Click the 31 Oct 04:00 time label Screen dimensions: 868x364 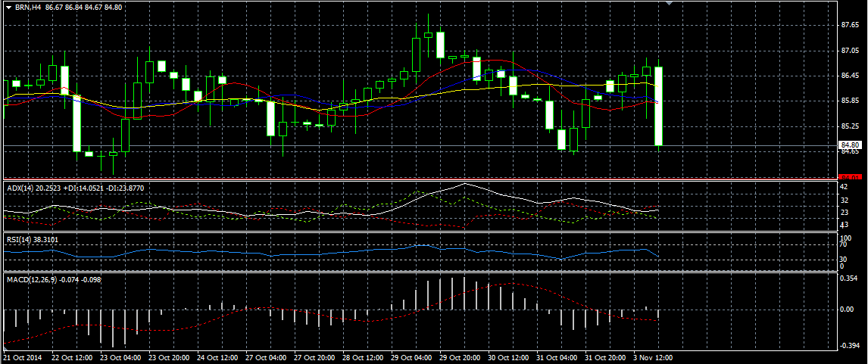[557, 357]
